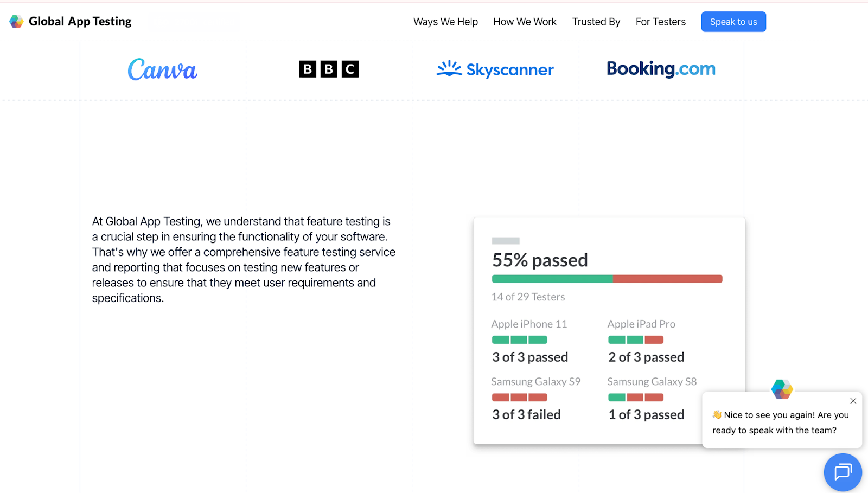Click the Canva logo
The width and height of the screenshot is (868, 493).
tap(162, 69)
